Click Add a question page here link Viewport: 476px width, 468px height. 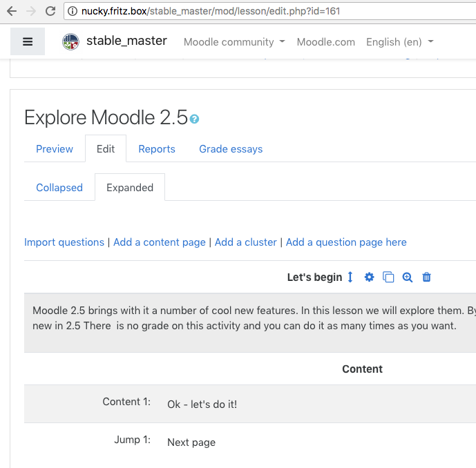click(x=346, y=242)
